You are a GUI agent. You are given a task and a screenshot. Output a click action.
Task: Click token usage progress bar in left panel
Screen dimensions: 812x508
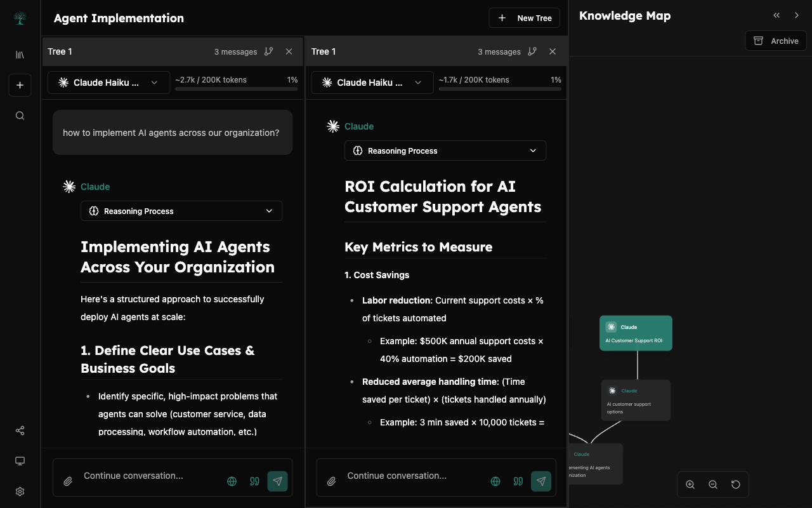(236, 89)
